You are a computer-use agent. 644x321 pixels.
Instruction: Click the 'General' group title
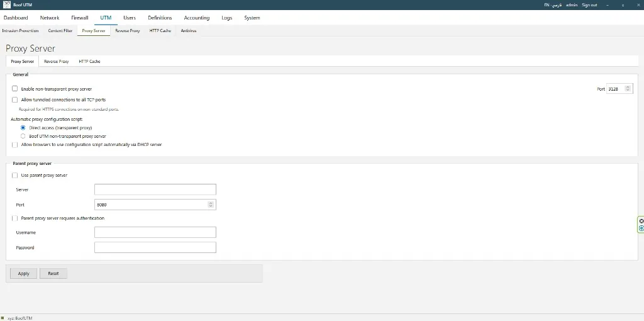pyautogui.click(x=21, y=74)
